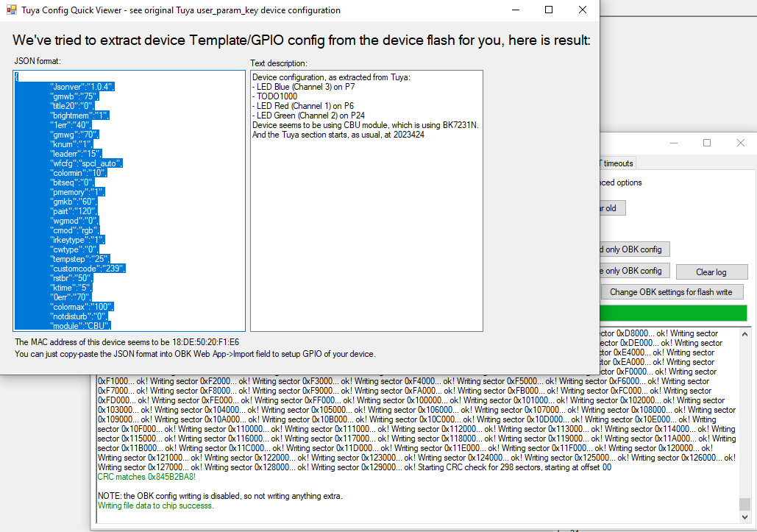Click inside the JSON format text box

point(129,201)
